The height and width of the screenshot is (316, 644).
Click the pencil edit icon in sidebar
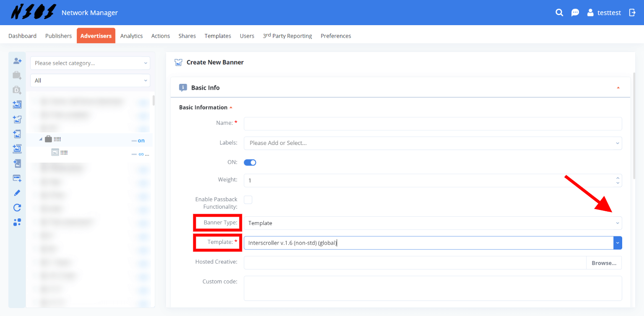[x=17, y=193]
